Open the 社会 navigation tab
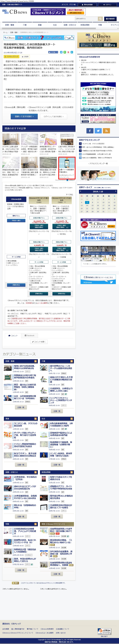Viewport: 119px width, 644px height. tap(55, 25)
